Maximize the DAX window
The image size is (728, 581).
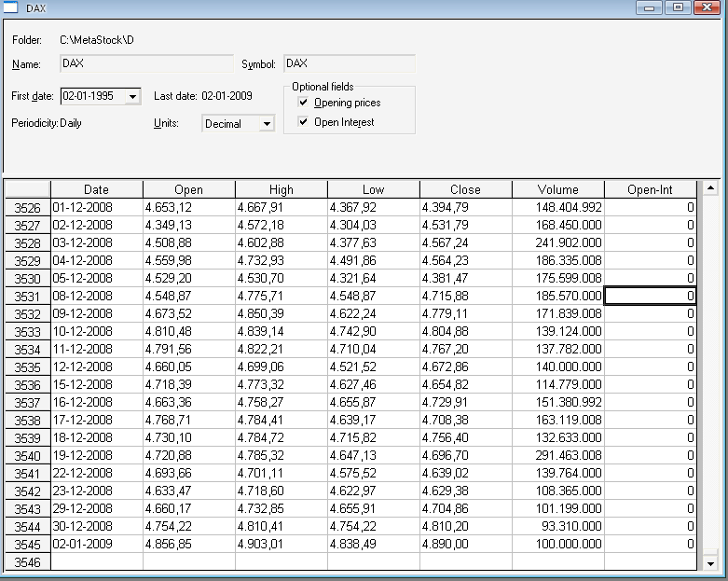point(678,7)
